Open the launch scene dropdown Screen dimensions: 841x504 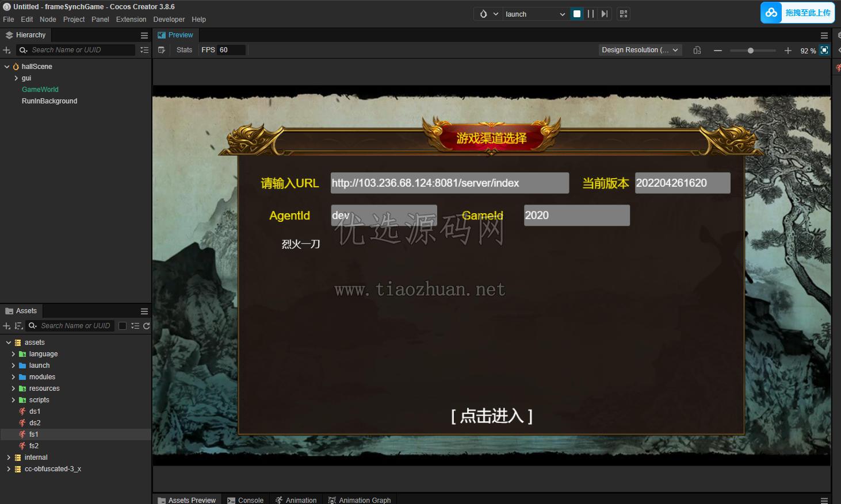[535, 14]
